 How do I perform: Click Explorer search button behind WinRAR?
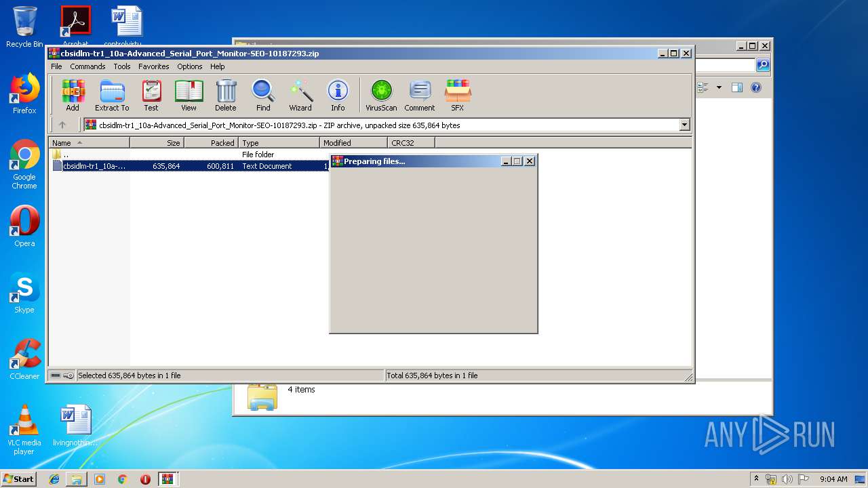coord(763,65)
